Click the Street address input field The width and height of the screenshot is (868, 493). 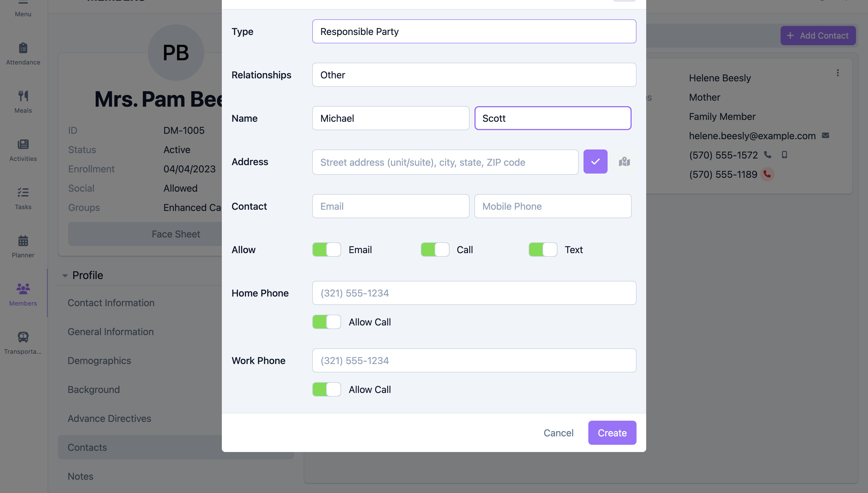coord(445,162)
